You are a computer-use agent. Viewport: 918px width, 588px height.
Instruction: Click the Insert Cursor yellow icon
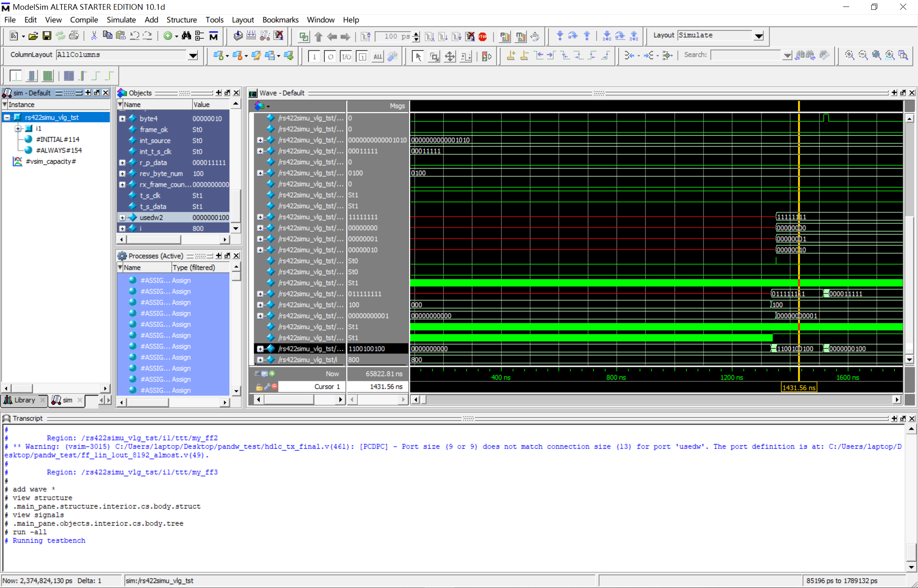click(x=511, y=56)
